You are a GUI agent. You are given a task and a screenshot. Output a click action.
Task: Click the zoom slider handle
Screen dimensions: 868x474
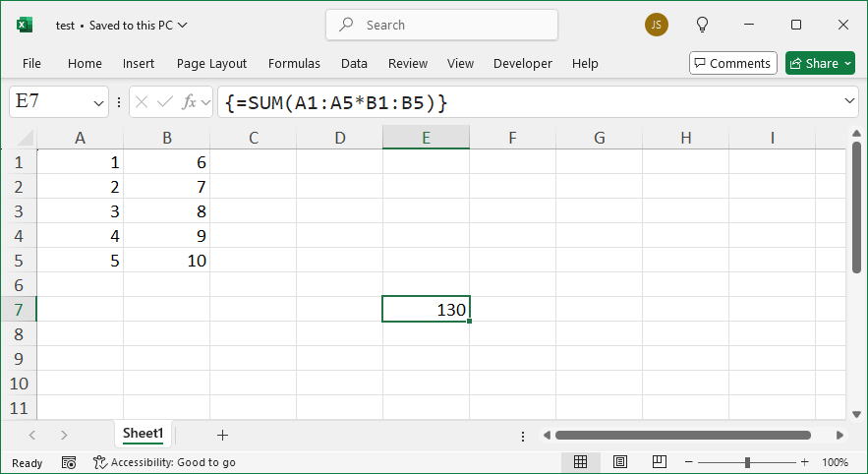pos(747,462)
